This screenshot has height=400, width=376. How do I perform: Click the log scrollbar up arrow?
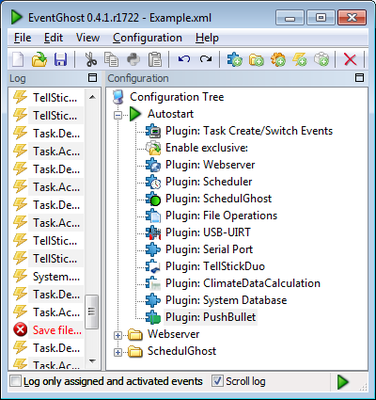[x=92, y=97]
